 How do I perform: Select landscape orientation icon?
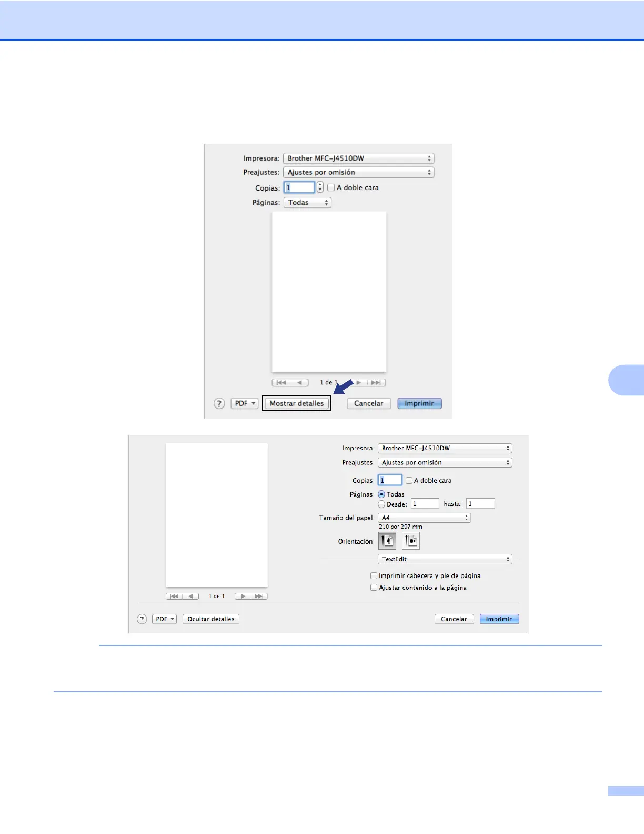pos(411,541)
